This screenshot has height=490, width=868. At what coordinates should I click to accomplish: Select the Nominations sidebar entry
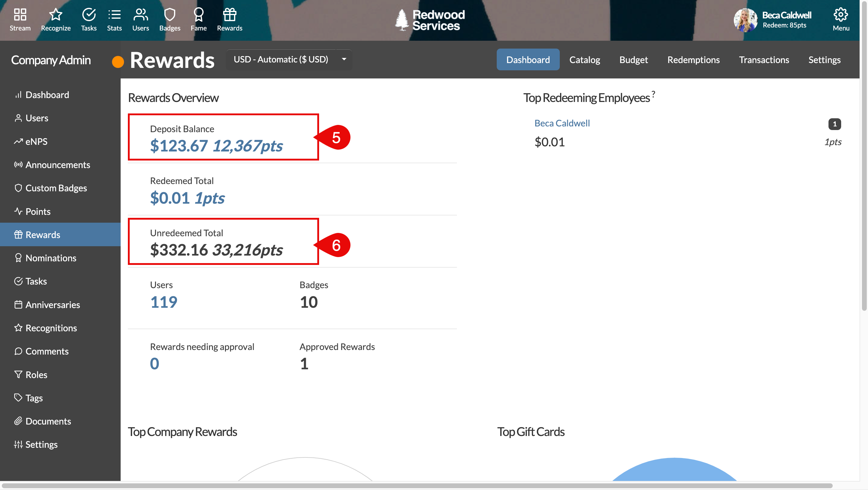pos(51,258)
